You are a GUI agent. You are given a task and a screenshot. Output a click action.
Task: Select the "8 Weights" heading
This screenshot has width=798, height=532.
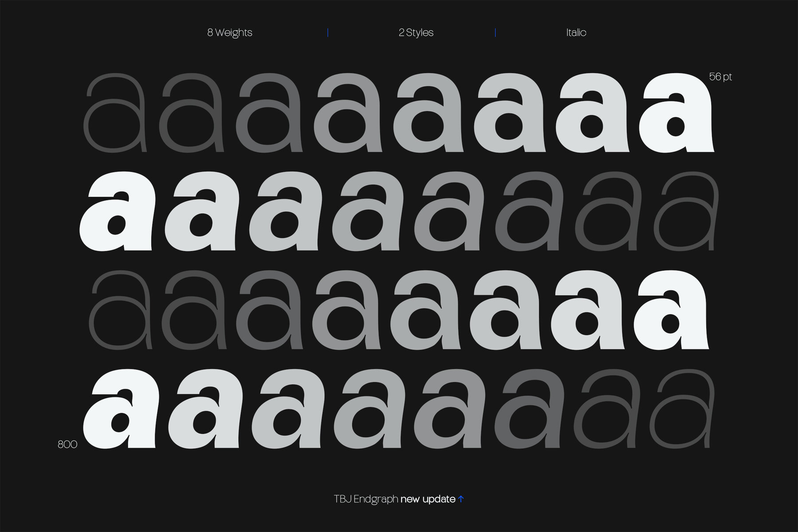tap(230, 33)
